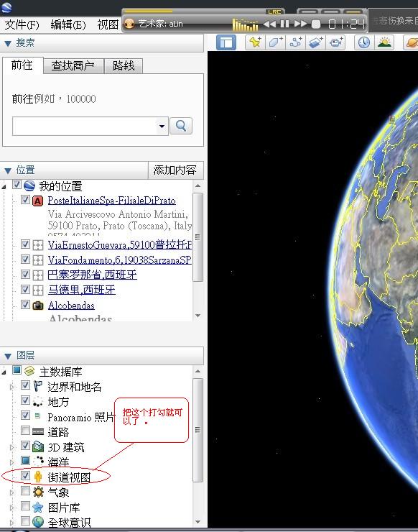418x532 pixels.
Task: Uncheck the 马德里,西班牙 checkbox
Action: [25, 289]
